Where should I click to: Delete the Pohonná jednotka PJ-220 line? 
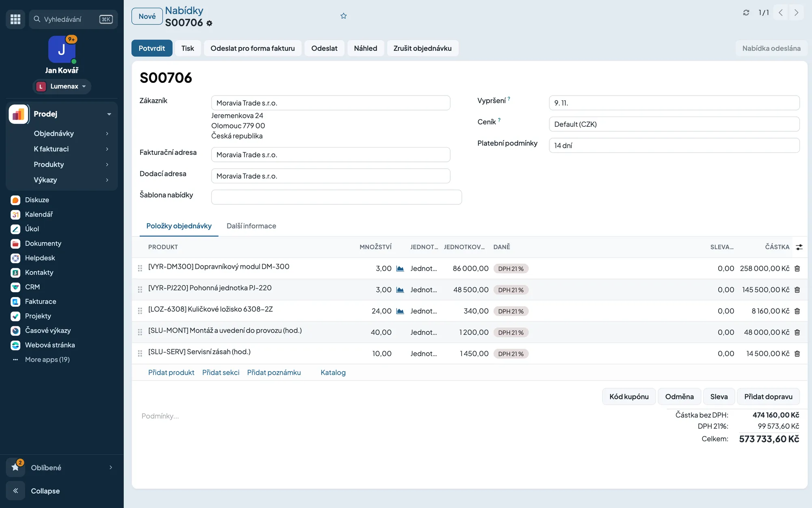tap(797, 290)
